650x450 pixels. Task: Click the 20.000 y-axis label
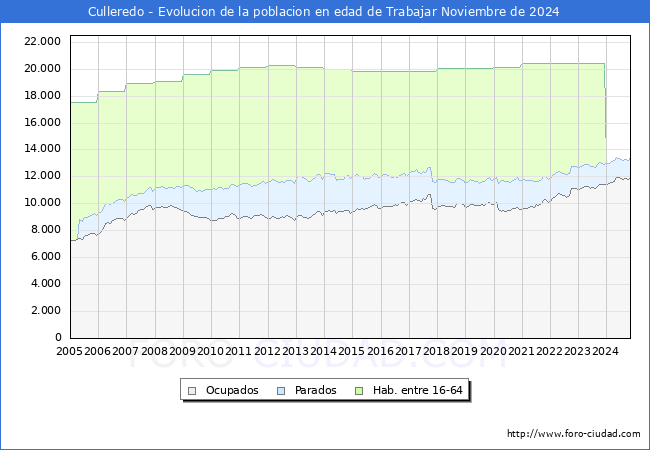42,68
